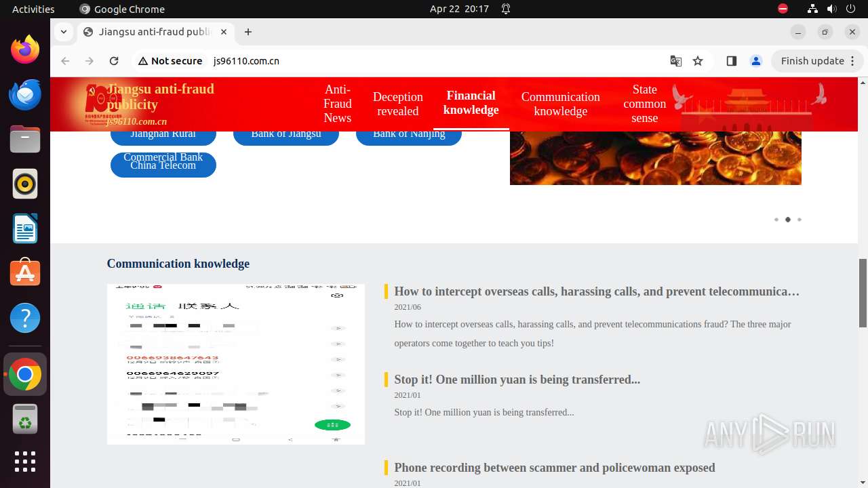Open the clock and calendar menu
This screenshot has width=868, height=488.
coord(459,9)
